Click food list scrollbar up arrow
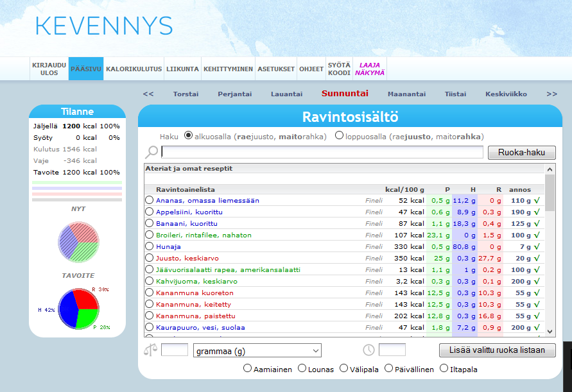The height and width of the screenshot is (392, 572). pyautogui.click(x=550, y=169)
